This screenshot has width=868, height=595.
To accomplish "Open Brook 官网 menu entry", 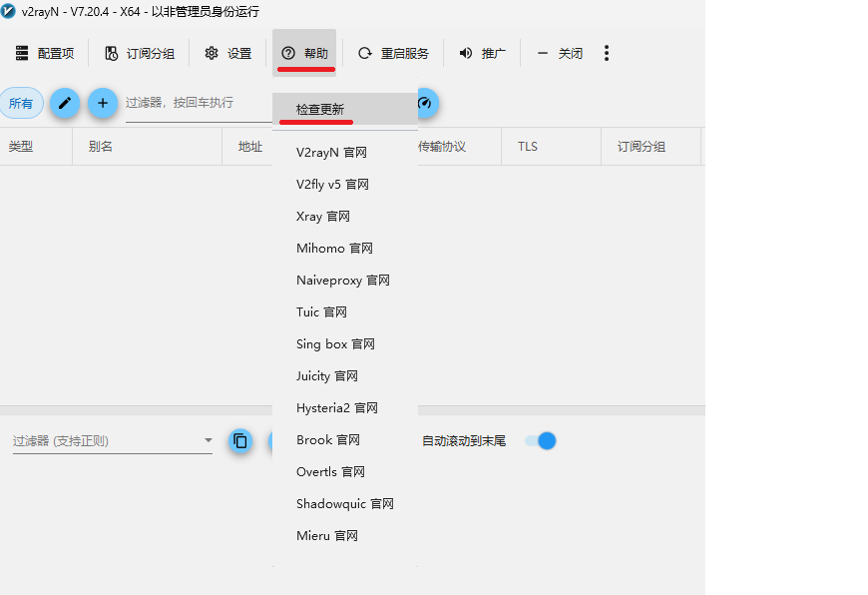I will [x=345, y=440].
